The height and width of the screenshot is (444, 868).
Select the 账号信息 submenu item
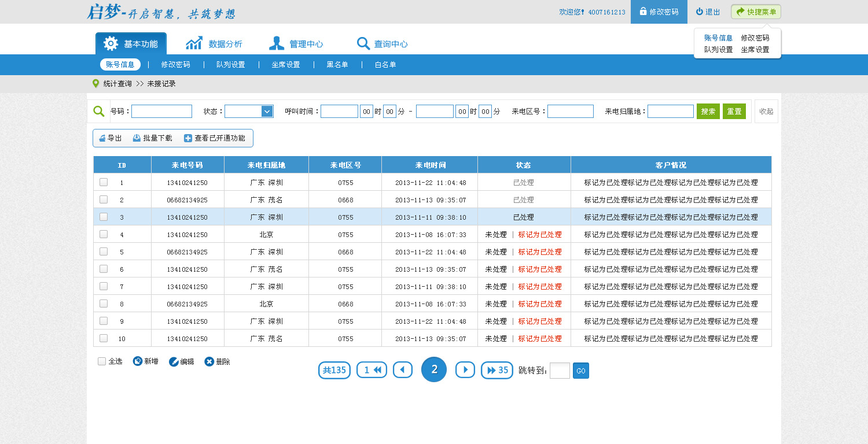pos(120,65)
